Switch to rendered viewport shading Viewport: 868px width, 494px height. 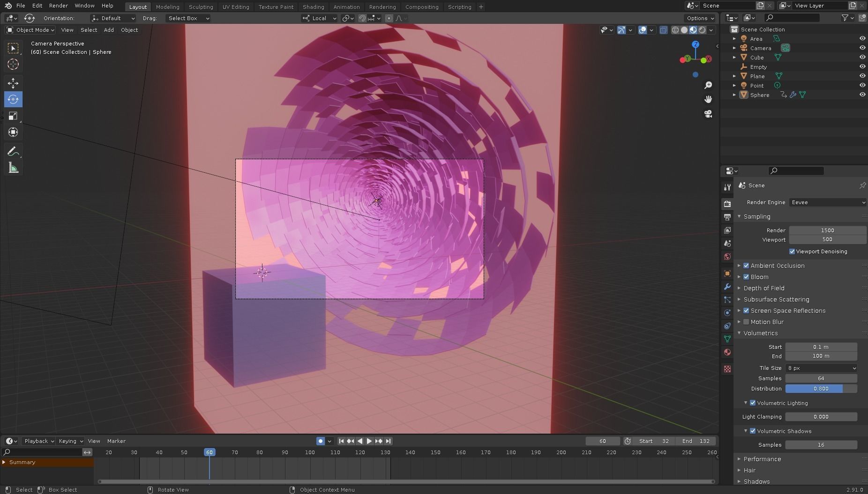click(702, 30)
